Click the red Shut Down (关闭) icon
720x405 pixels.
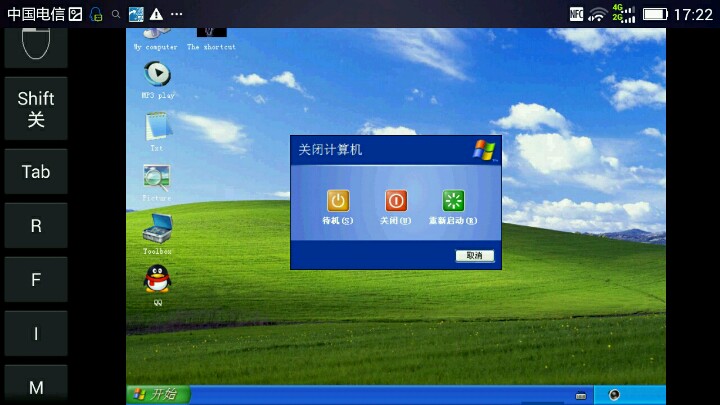[x=396, y=201]
